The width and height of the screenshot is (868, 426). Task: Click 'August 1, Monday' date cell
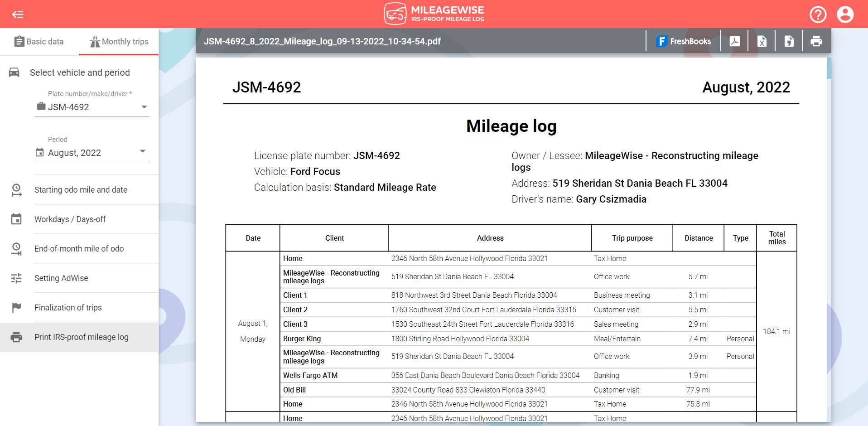pos(253,331)
